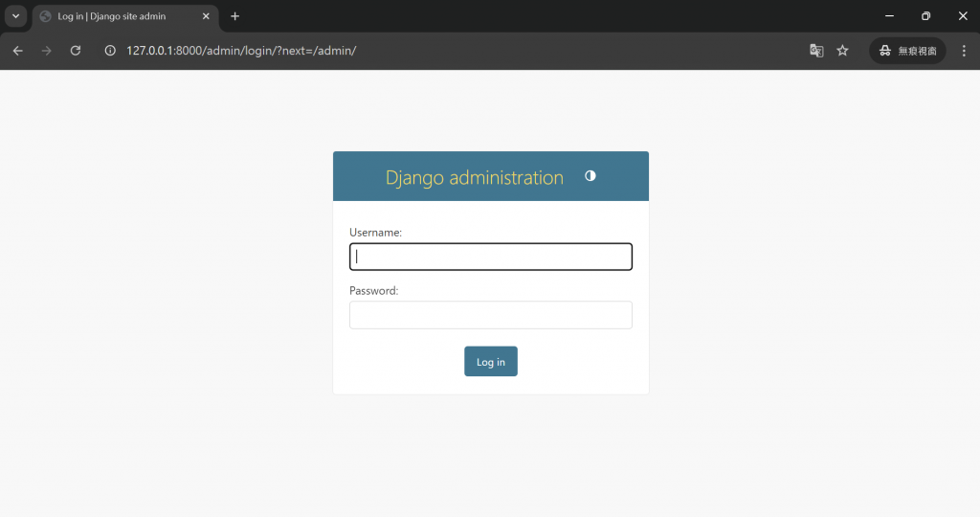Viewport: 980px width, 517px height.
Task: Click the Password: label text
Action: (x=374, y=291)
